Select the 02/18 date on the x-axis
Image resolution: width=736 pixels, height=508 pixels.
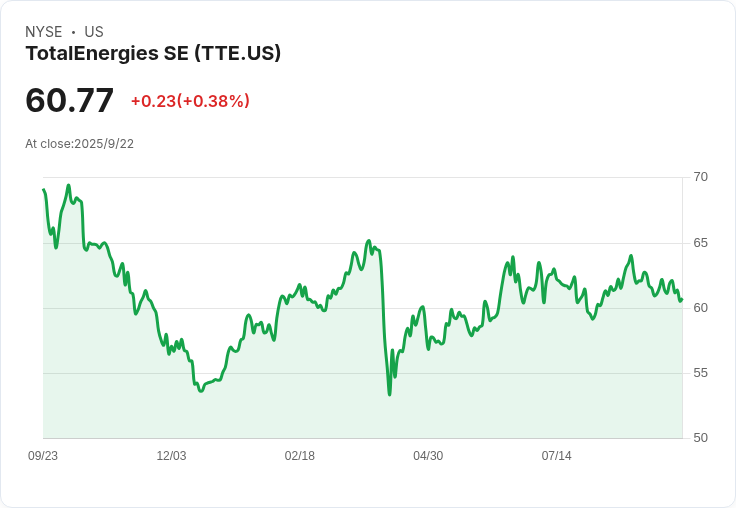point(299,456)
